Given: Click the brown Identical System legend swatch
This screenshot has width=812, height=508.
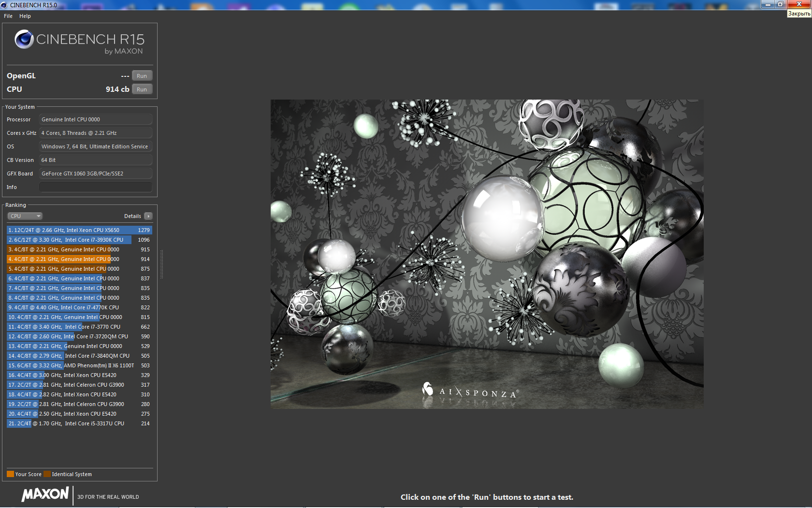Looking at the screenshot, I should pos(47,474).
